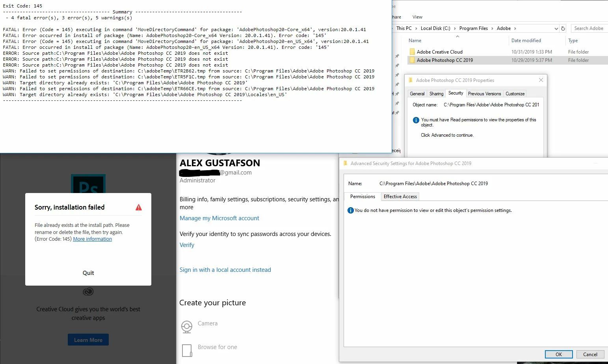Select the Camera option text

pyautogui.click(x=208, y=323)
